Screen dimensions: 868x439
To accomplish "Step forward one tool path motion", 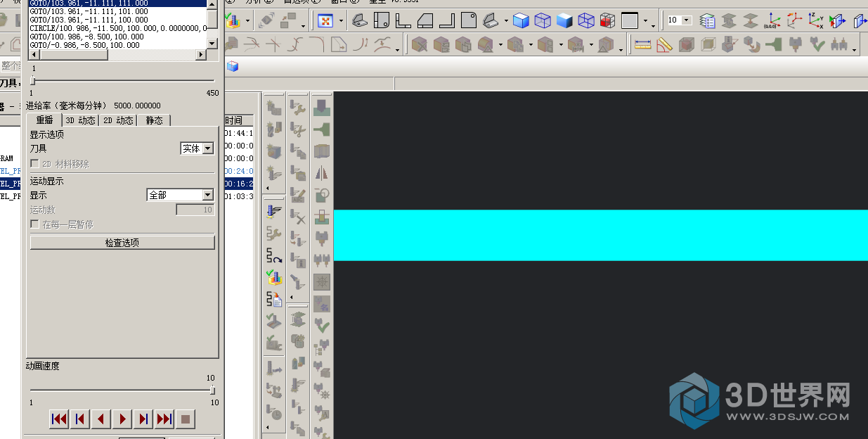I will pos(143,419).
